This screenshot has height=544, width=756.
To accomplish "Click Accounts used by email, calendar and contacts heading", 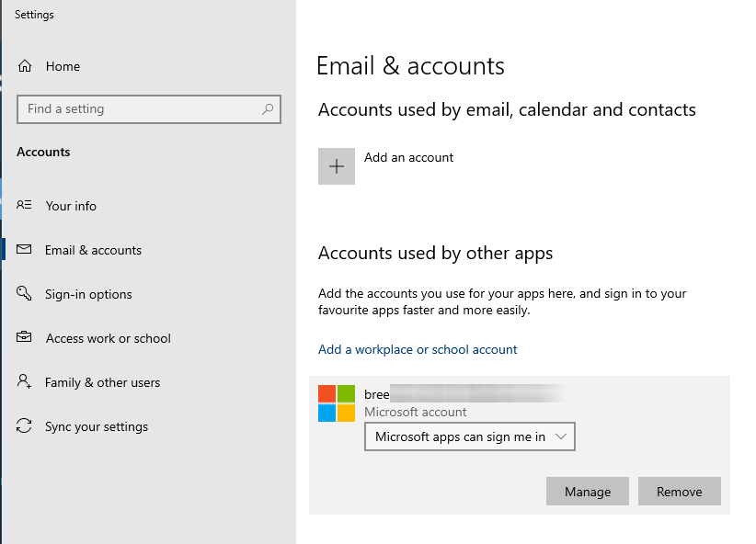I will click(x=507, y=110).
